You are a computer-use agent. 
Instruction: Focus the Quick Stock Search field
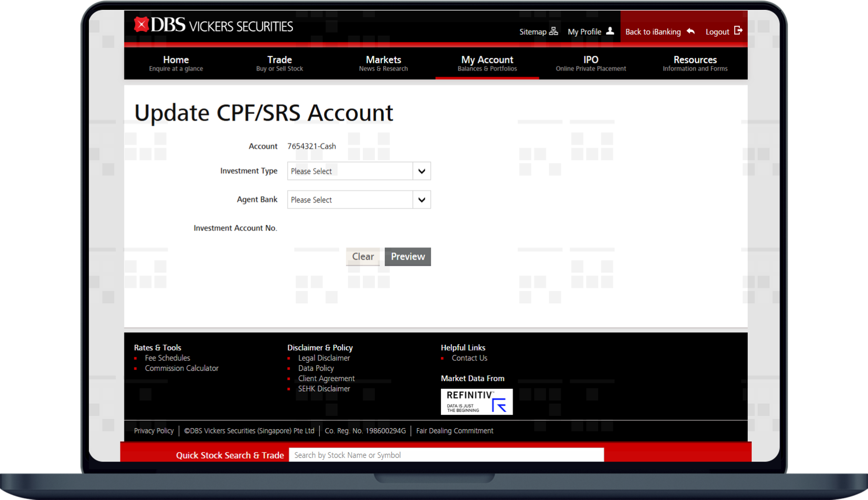pos(446,455)
